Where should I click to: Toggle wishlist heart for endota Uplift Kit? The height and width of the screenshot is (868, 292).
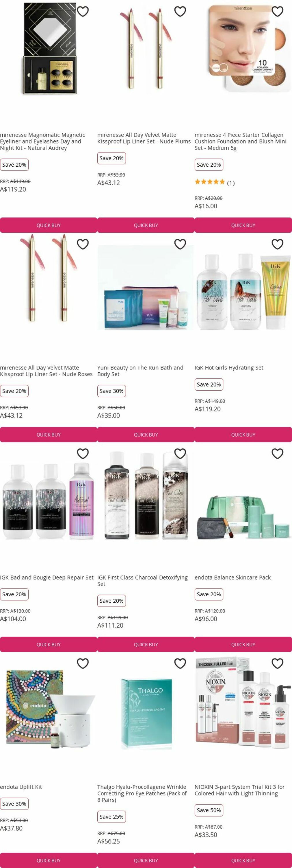(x=83, y=663)
